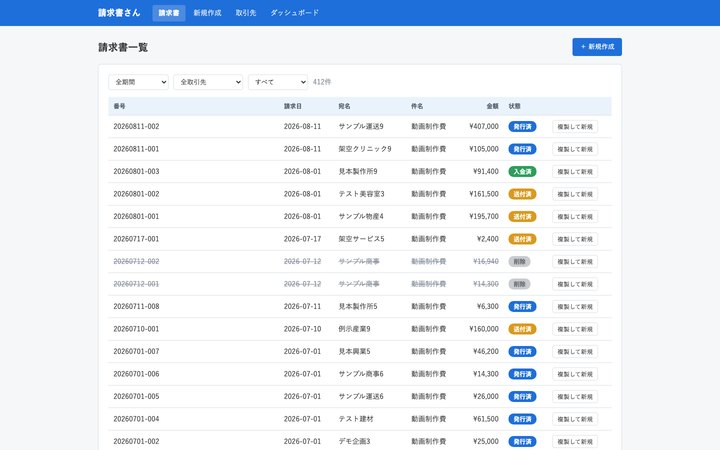The image size is (720, 450).
Task: Click the 宛名 column header
Action: coord(344,106)
